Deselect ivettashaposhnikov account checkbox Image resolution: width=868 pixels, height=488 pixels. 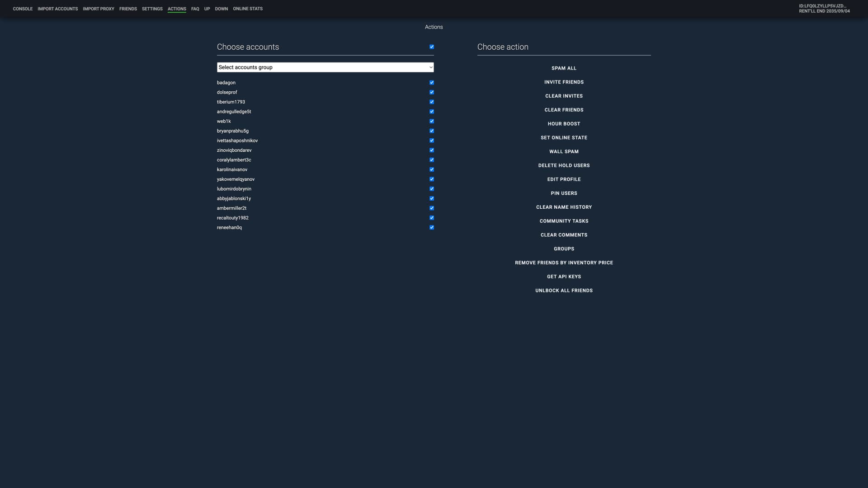point(432,141)
